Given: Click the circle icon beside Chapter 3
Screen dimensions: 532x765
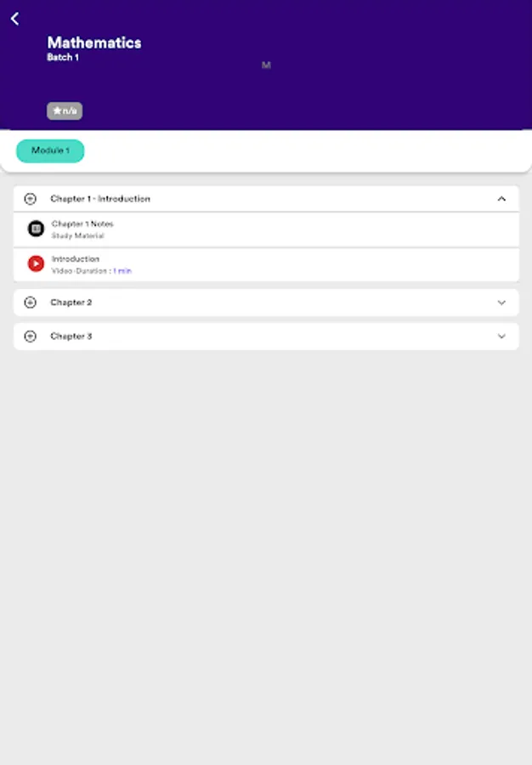Looking at the screenshot, I should (31, 336).
